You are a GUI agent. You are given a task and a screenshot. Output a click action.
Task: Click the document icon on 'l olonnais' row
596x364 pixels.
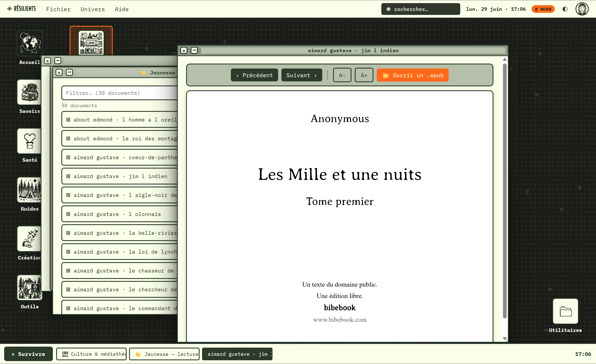(x=68, y=214)
